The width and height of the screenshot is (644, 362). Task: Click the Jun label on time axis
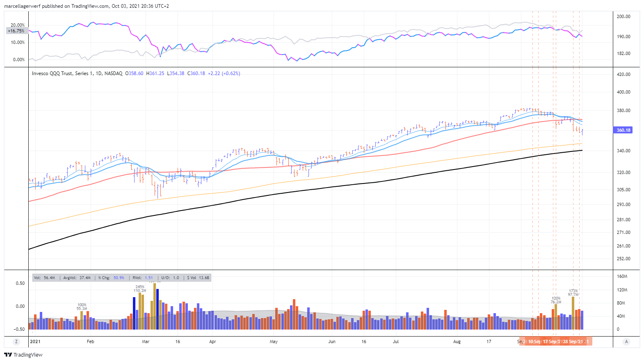332,341
